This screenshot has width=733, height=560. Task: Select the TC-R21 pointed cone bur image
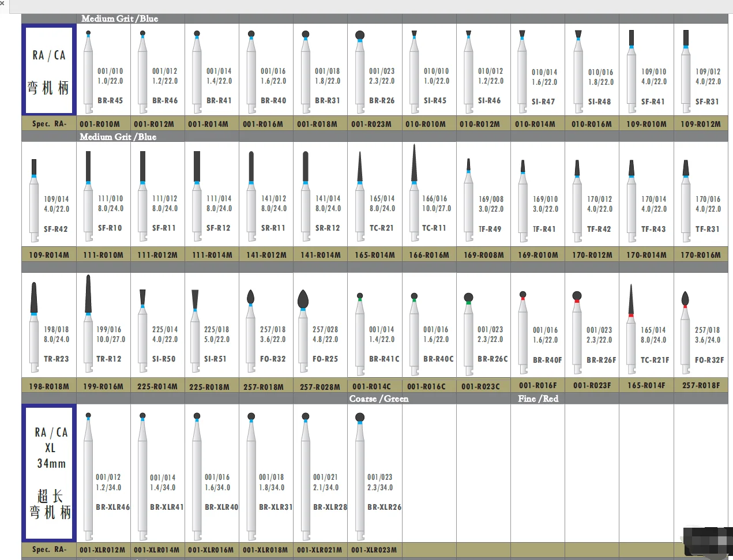pyautogui.click(x=360, y=196)
